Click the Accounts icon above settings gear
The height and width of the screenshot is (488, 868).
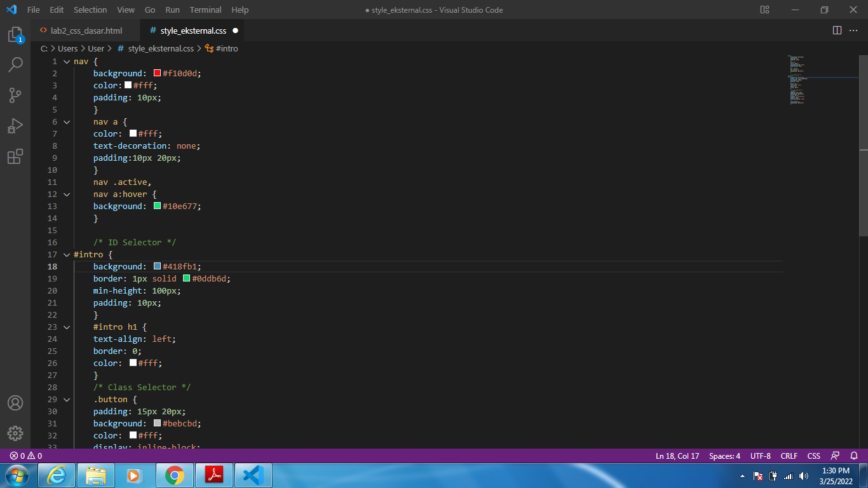click(15, 402)
